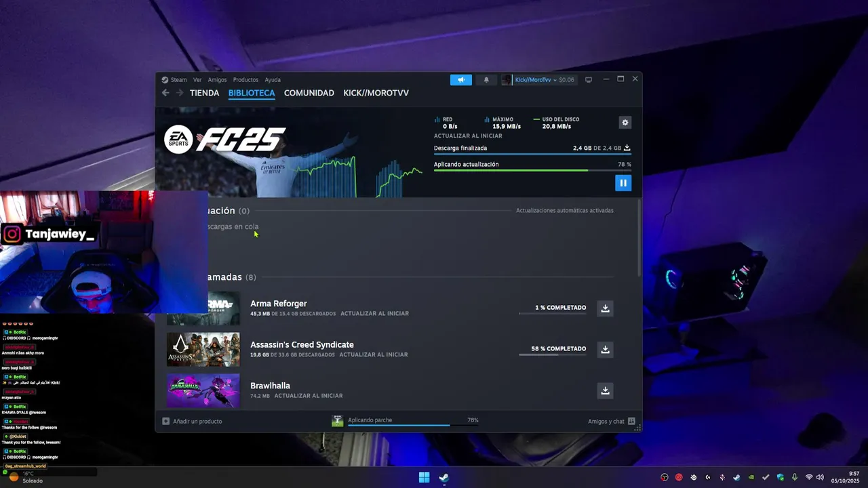Open Windows Security tray icon
The width and height of the screenshot is (868, 488).
(x=781, y=477)
